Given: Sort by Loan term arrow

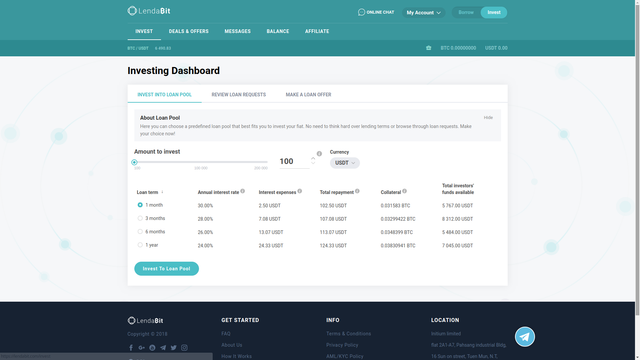Looking at the screenshot, I should point(162,192).
